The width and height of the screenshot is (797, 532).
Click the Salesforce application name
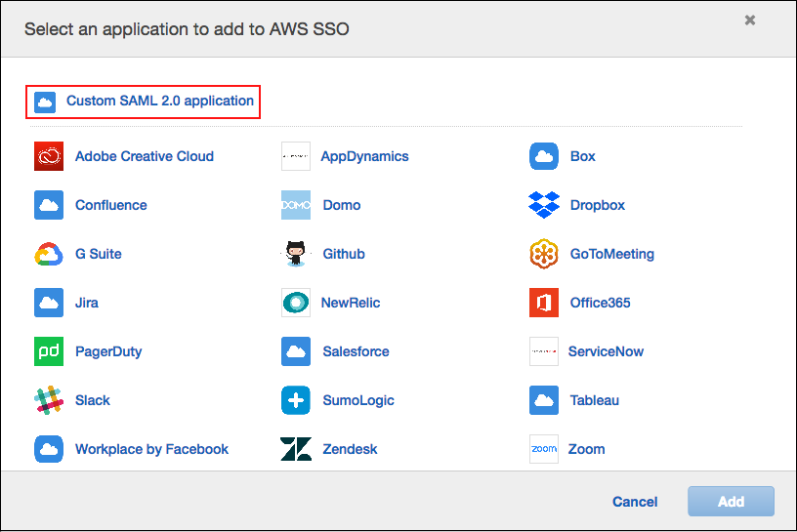(x=356, y=351)
